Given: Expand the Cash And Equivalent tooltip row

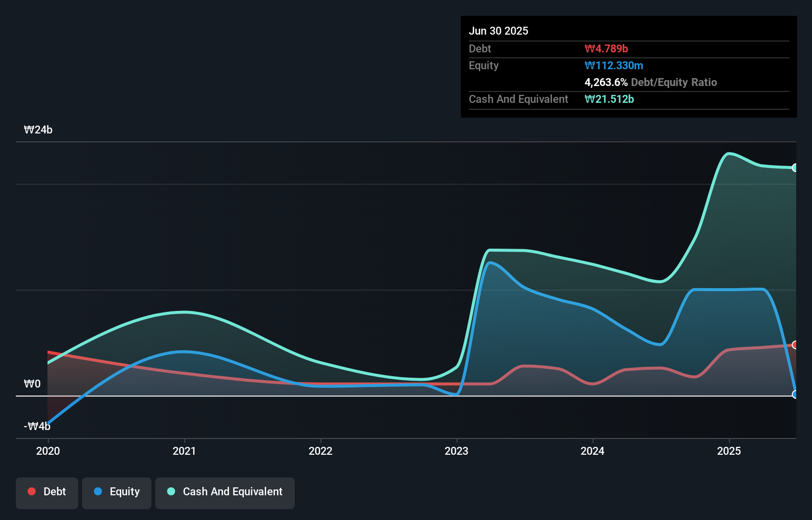Looking at the screenshot, I should 518,99.
